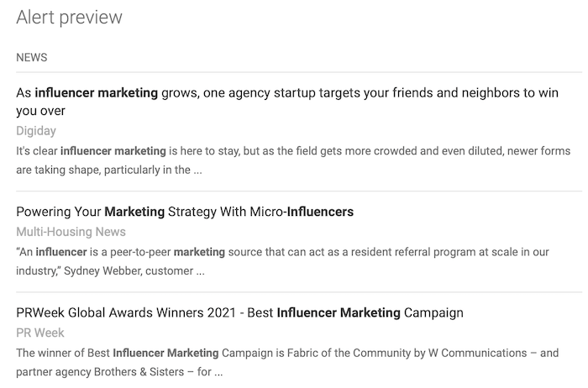Click the snippet starting "It's clear influencer marketing"
This screenshot has width=588, height=388.
pyautogui.click(x=293, y=160)
